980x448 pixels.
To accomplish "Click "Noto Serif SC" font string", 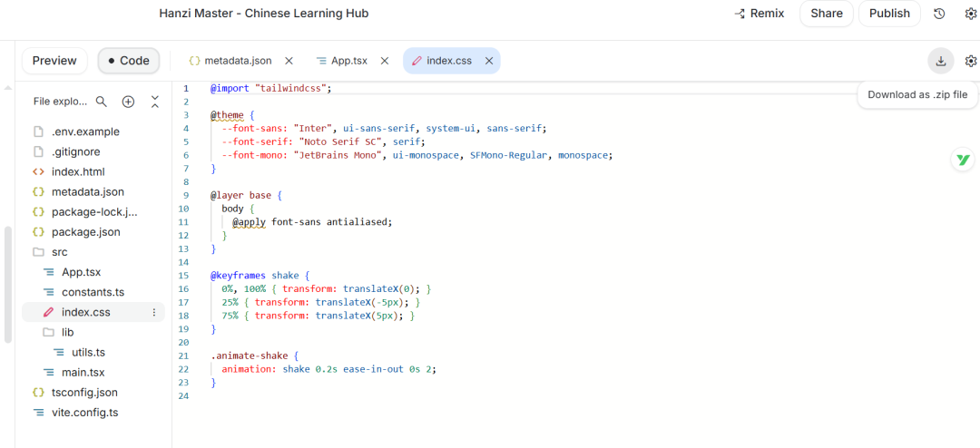I will (x=340, y=141).
